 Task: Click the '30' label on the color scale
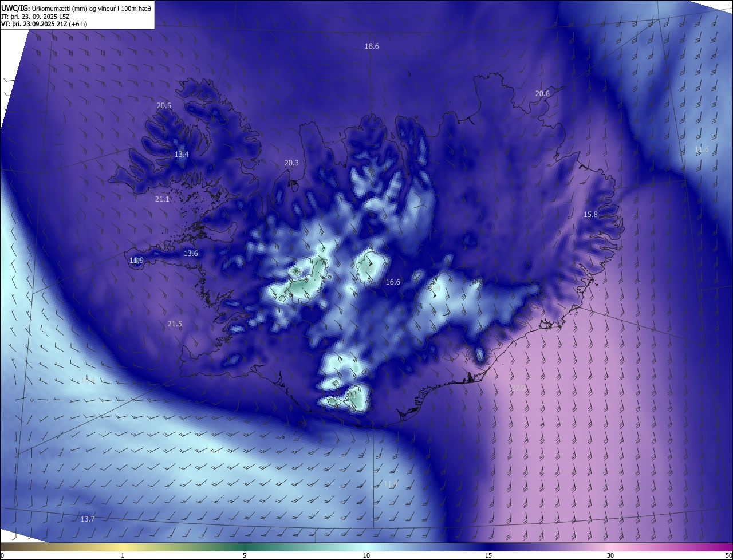tap(610, 555)
